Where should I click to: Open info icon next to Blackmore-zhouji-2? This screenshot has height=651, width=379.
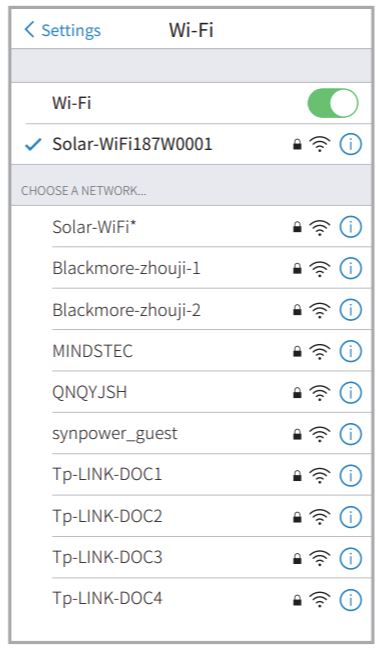[x=350, y=310]
